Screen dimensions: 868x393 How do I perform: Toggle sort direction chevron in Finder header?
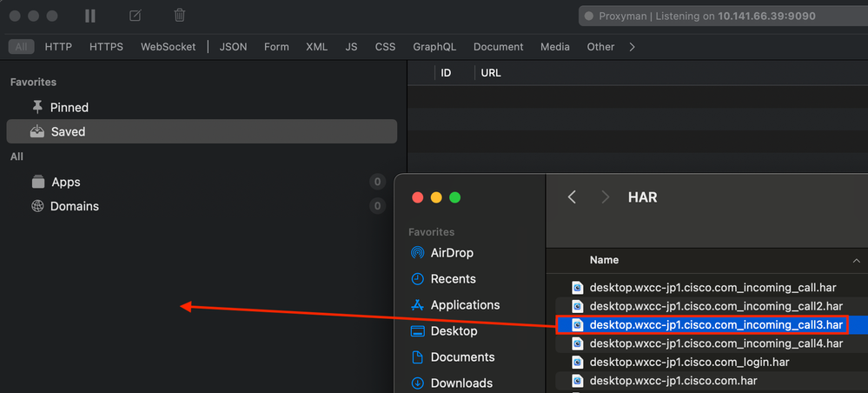click(x=857, y=261)
